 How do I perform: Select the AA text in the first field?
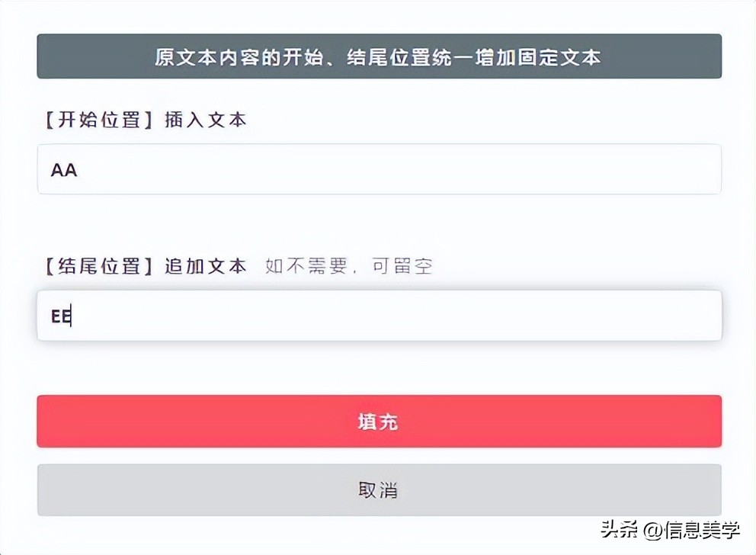pyautogui.click(x=62, y=169)
